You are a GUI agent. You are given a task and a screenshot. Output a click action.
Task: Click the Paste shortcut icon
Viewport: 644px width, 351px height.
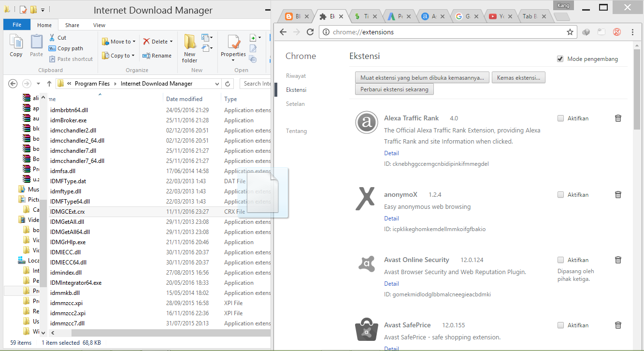(x=52, y=59)
